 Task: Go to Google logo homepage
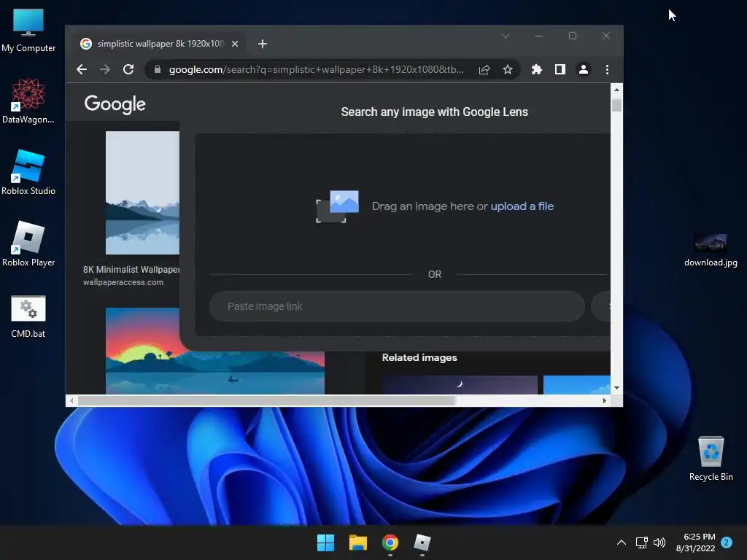pyautogui.click(x=115, y=104)
